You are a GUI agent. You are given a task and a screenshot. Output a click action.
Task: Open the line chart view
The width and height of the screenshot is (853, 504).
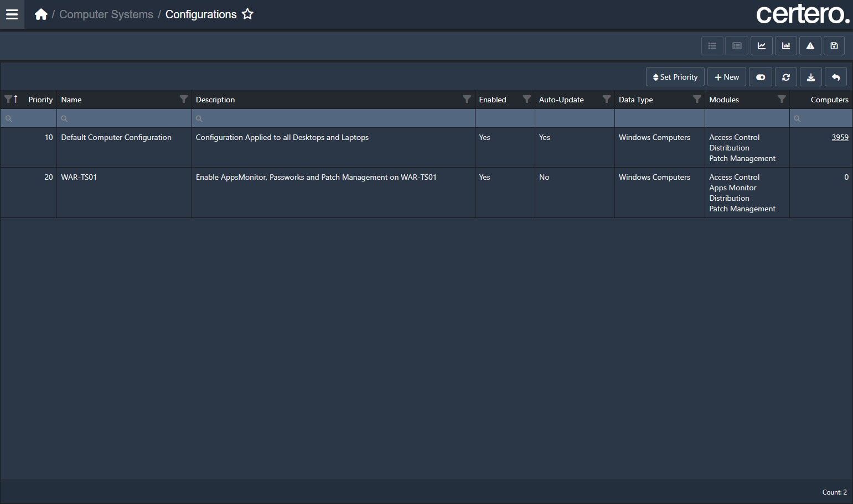(x=762, y=46)
